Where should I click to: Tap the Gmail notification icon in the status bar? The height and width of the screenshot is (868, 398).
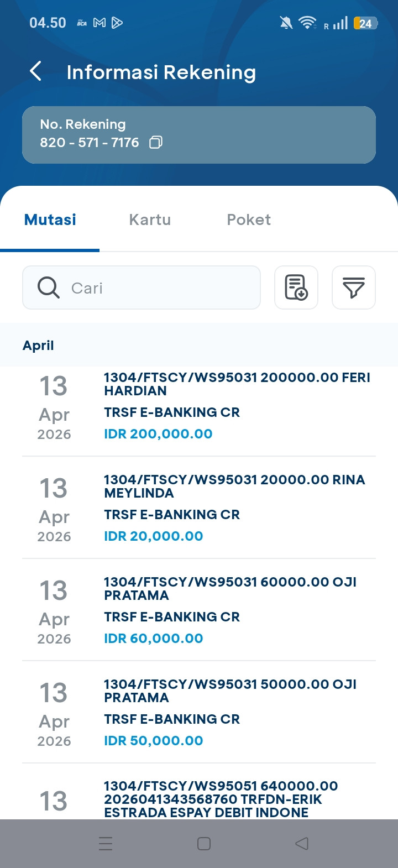click(99, 23)
